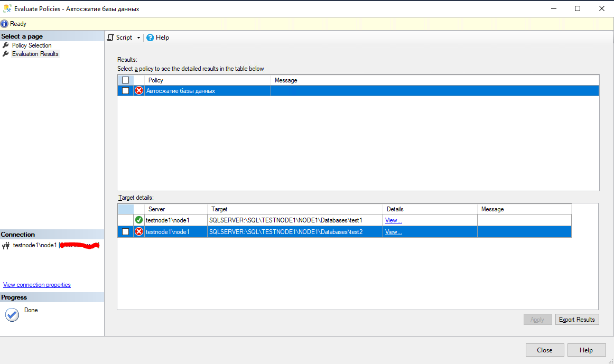The image size is (614, 364).
Task: Check the Автосжатие базы данных policy checkbox
Action: [125, 90]
